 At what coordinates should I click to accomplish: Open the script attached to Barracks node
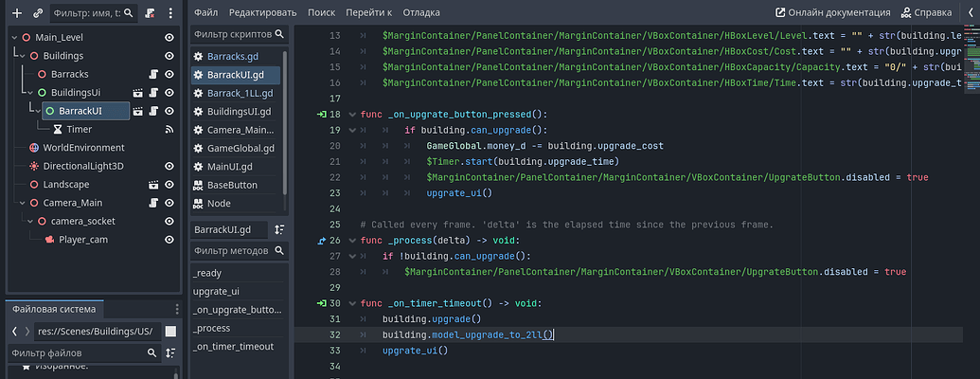(x=153, y=75)
